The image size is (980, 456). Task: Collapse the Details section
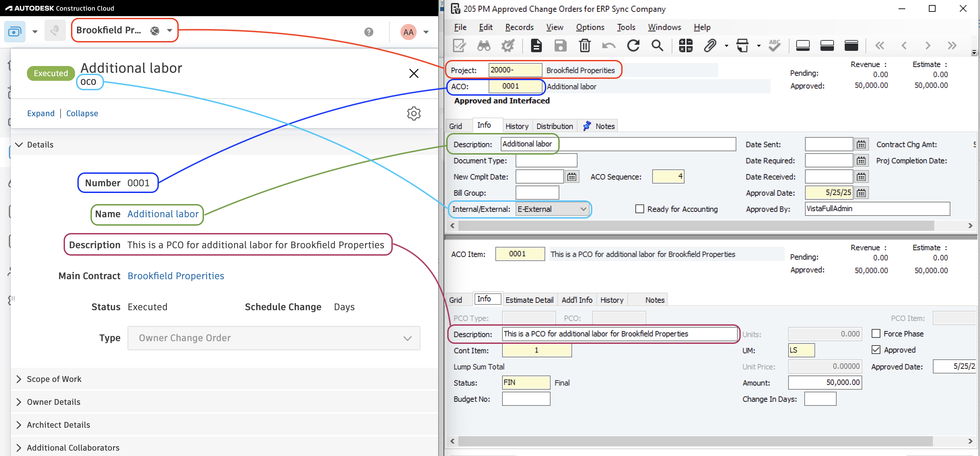[x=19, y=144]
